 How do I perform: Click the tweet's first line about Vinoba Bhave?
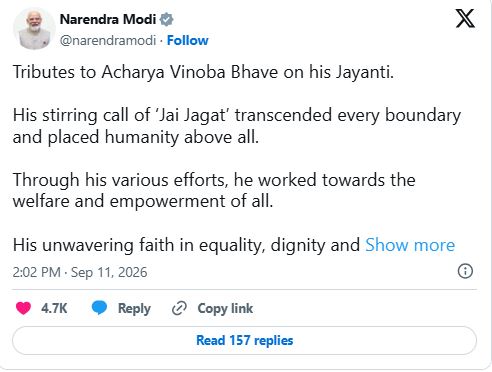pos(203,72)
